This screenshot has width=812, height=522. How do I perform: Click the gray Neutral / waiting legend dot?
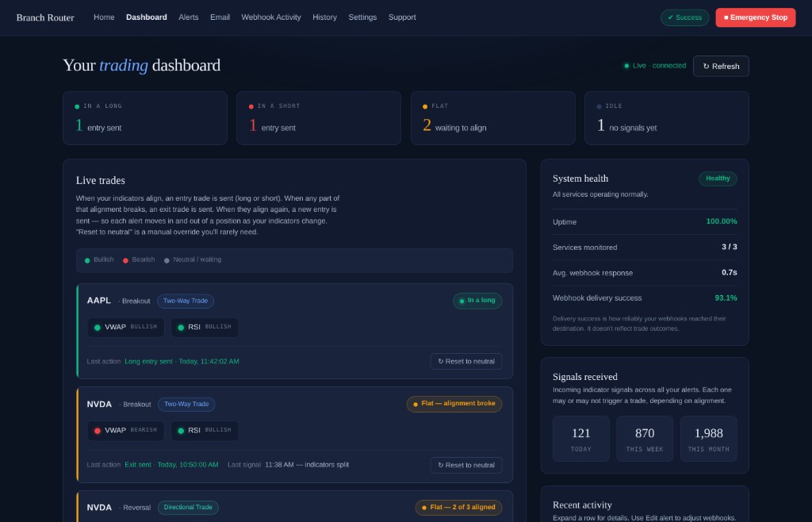[167, 260]
